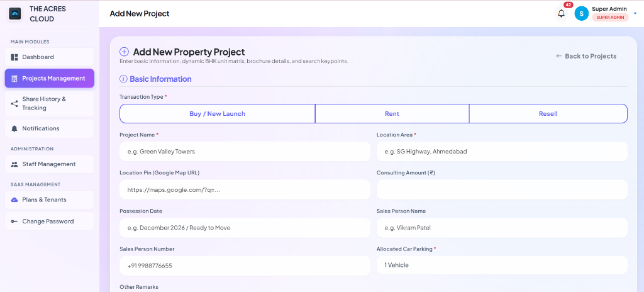This screenshot has width=644, height=292.
Task: Click the Dashboard grid icon
Action: [x=14, y=57]
